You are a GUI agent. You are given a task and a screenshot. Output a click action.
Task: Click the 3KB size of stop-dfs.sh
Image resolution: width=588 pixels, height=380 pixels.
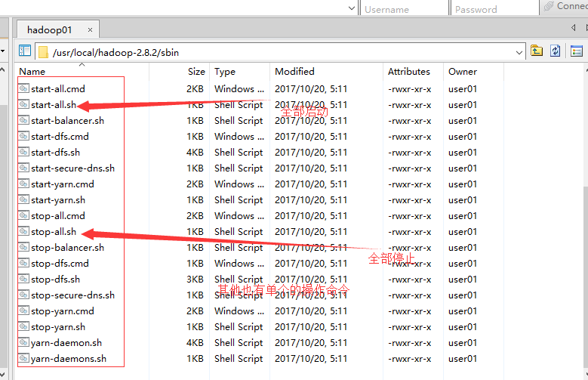coord(195,280)
